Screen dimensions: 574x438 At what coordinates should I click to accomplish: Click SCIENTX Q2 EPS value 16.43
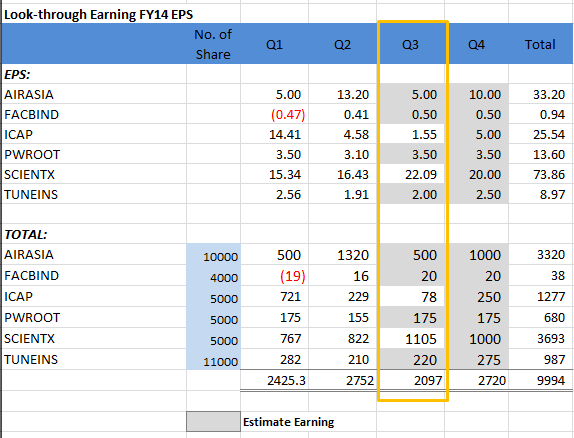pos(353,174)
